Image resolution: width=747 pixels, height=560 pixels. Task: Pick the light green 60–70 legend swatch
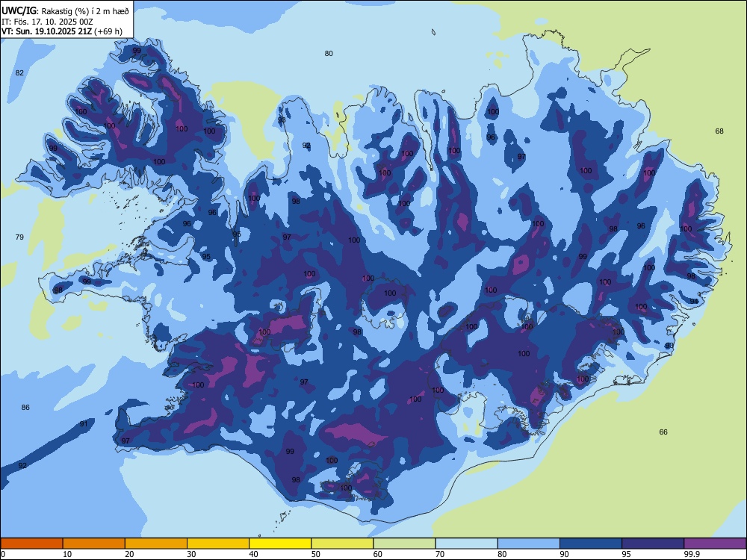coord(404,544)
